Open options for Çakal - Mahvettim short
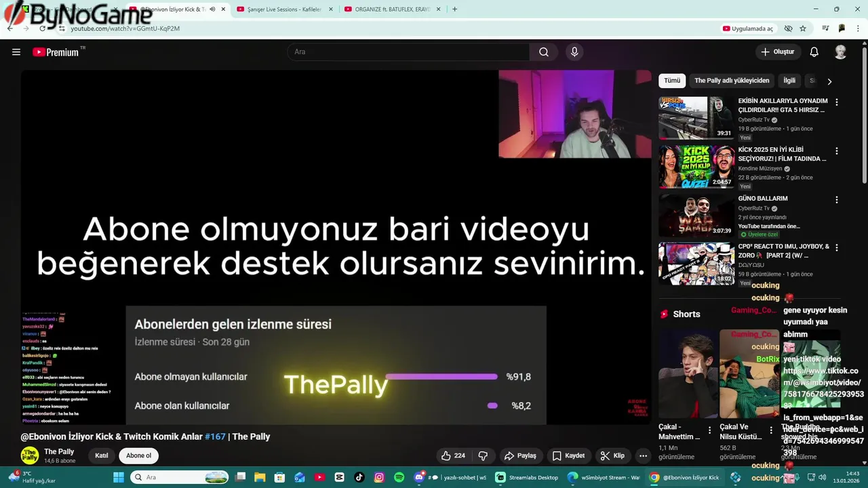This screenshot has width=868, height=488. click(x=710, y=430)
